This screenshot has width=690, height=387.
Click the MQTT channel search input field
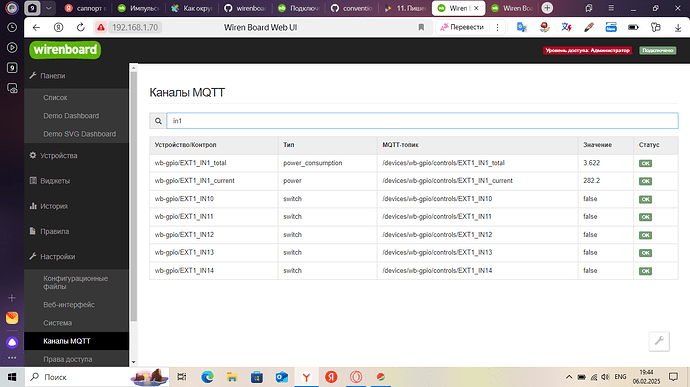pyautogui.click(x=422, y=121)
